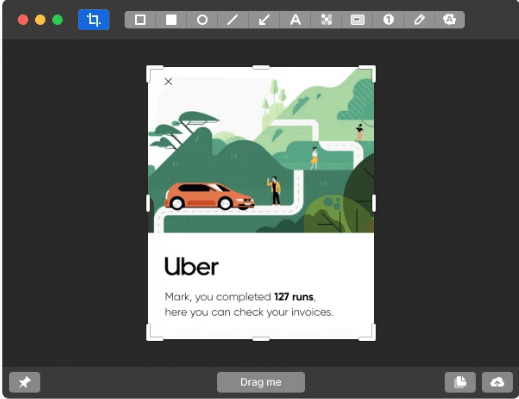Select the pixelate blur tool
The height and width of the screenshot is (399, 519).
point(326,20)
